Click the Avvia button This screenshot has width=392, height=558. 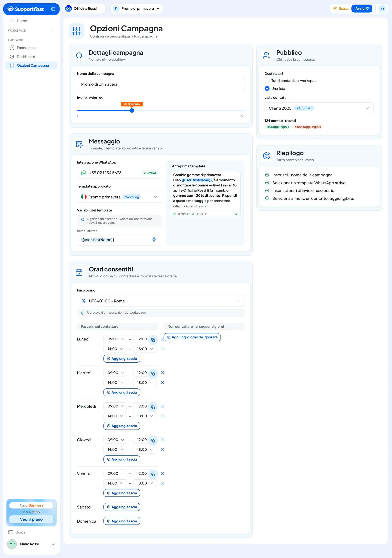pos(362,8)
